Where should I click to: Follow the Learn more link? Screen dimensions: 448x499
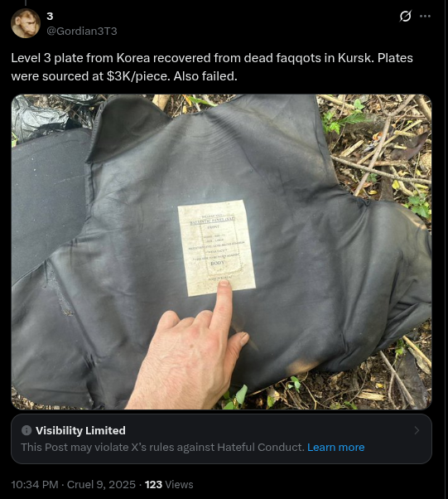pyautogui.click(x=335, y=447)
